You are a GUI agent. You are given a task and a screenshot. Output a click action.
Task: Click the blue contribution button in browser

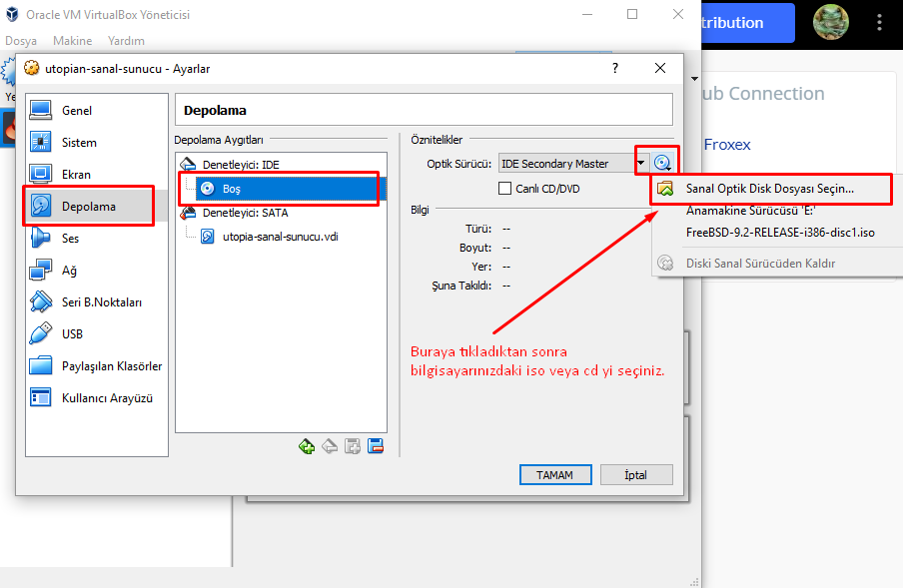[748, 22]
